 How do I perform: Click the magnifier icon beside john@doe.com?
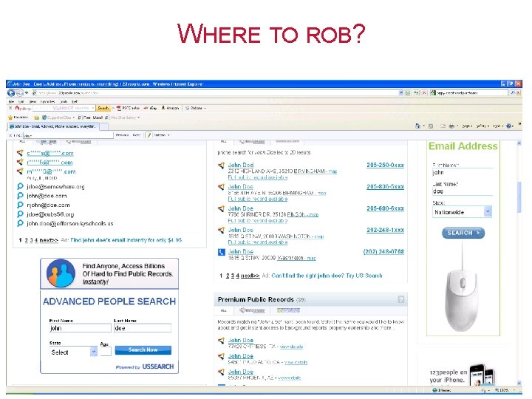click(x=20, y=195)
